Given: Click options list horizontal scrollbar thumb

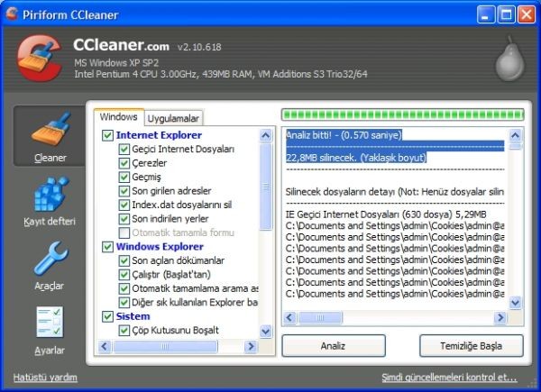Looking at the screenshot, I should click(x=165, y=346).
